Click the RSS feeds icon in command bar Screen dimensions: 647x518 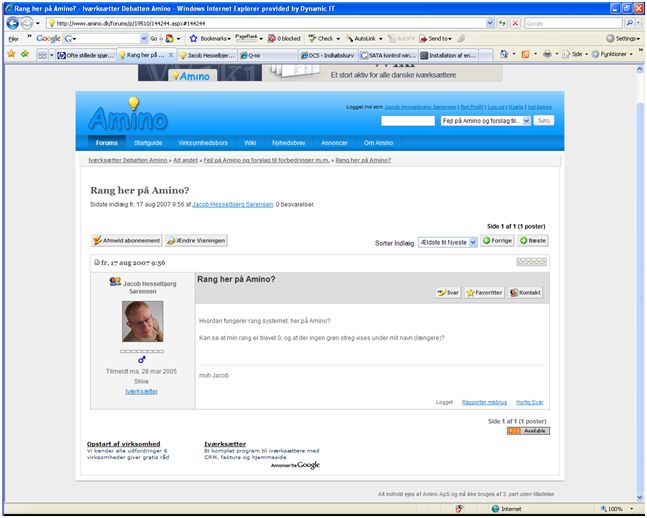pyautogui.click(x=525, y=54)
